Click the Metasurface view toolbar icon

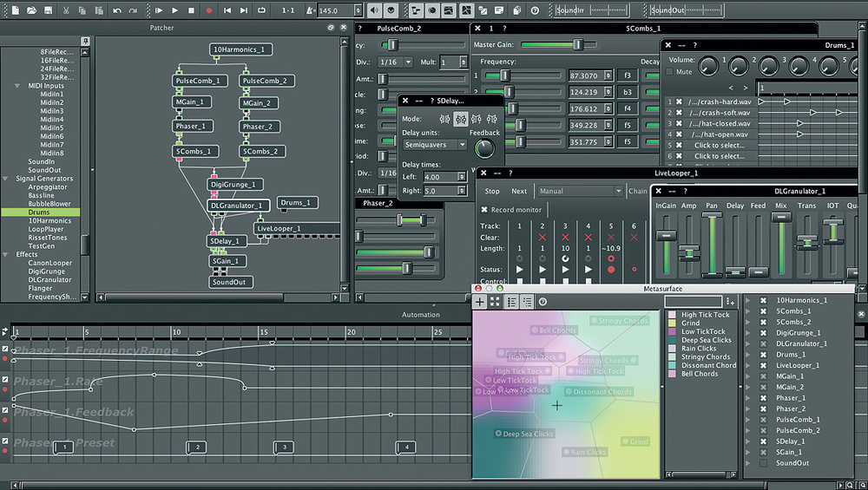coord(467,10)
